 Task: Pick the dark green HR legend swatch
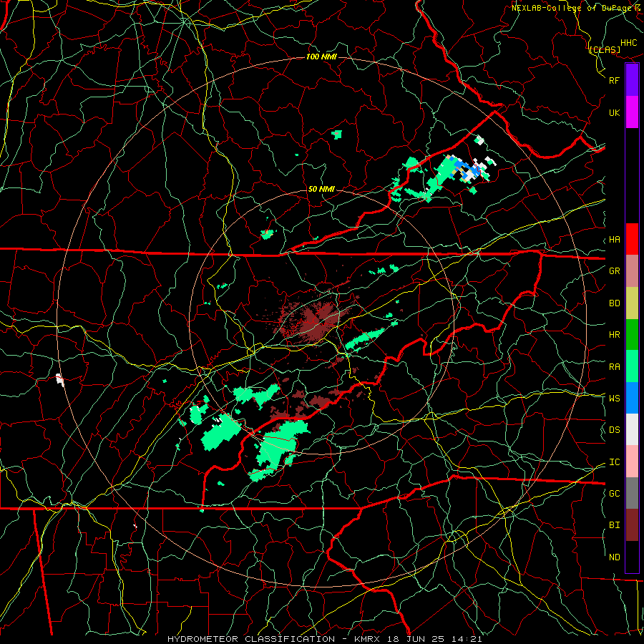(632, 335)
